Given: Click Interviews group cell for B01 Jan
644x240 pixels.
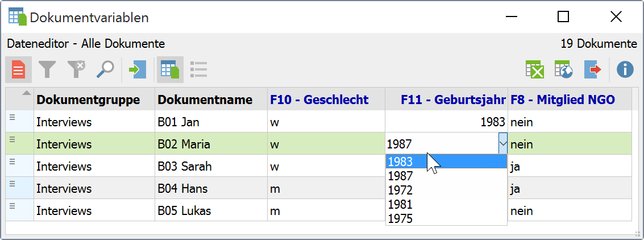Looking at the screenshot, I should (94, 122).
